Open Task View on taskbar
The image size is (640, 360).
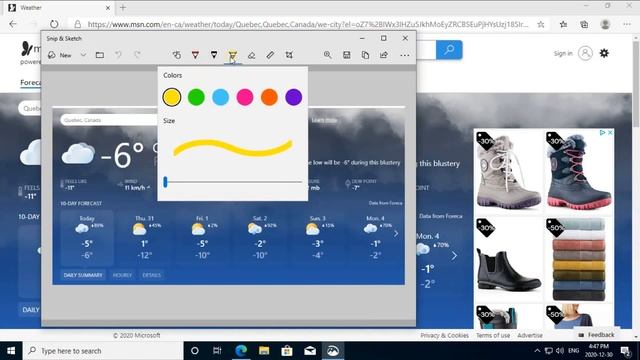pos(217,351)
